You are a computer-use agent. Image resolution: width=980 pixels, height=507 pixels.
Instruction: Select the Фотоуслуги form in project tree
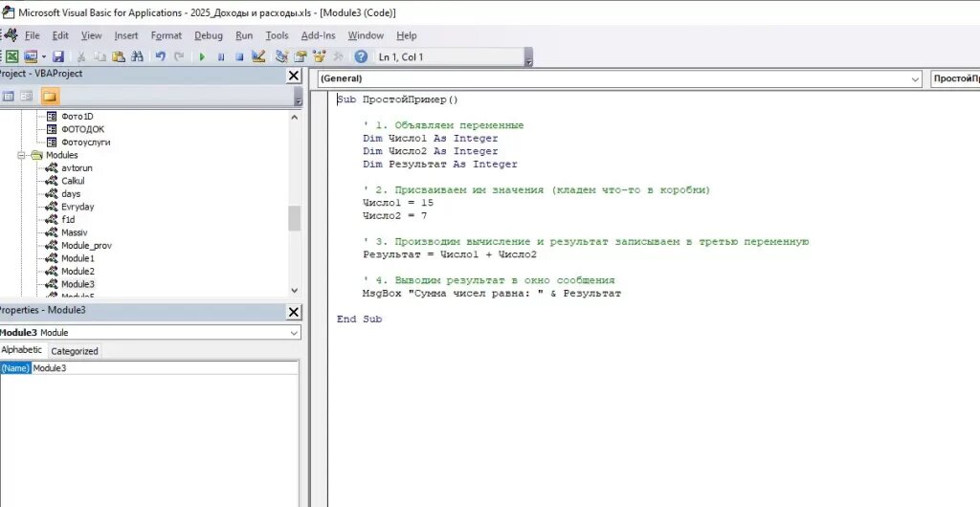[85, 143]
